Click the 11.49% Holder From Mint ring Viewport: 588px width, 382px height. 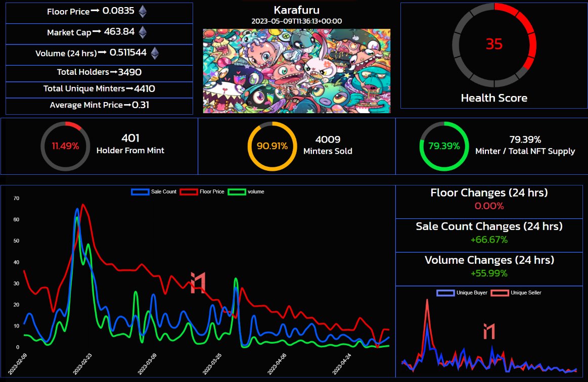coord(65,146)
